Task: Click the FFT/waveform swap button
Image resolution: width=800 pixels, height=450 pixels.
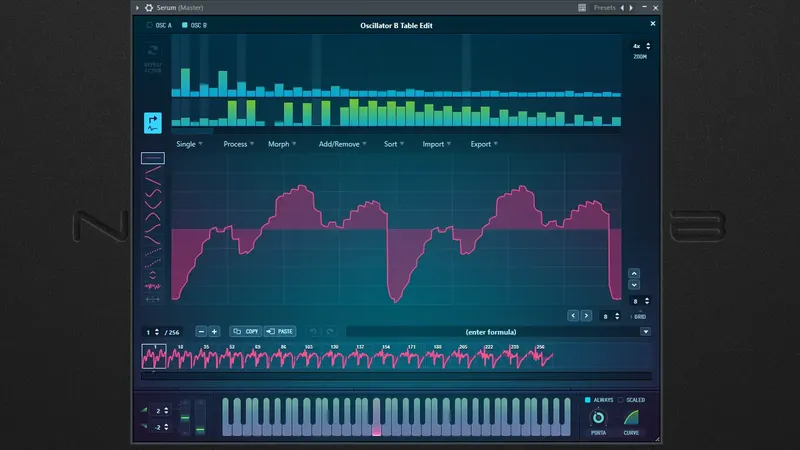Action: click(x=153, y=123)
